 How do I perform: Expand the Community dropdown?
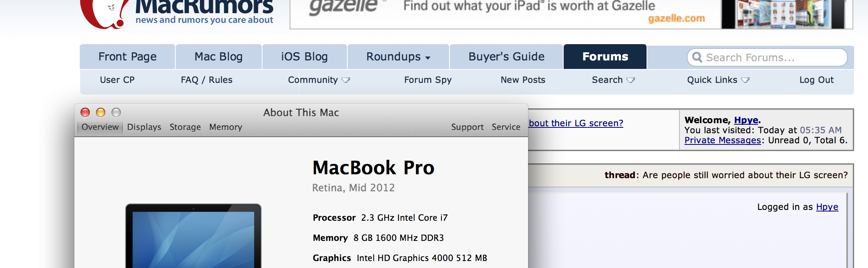click(319, 80)
